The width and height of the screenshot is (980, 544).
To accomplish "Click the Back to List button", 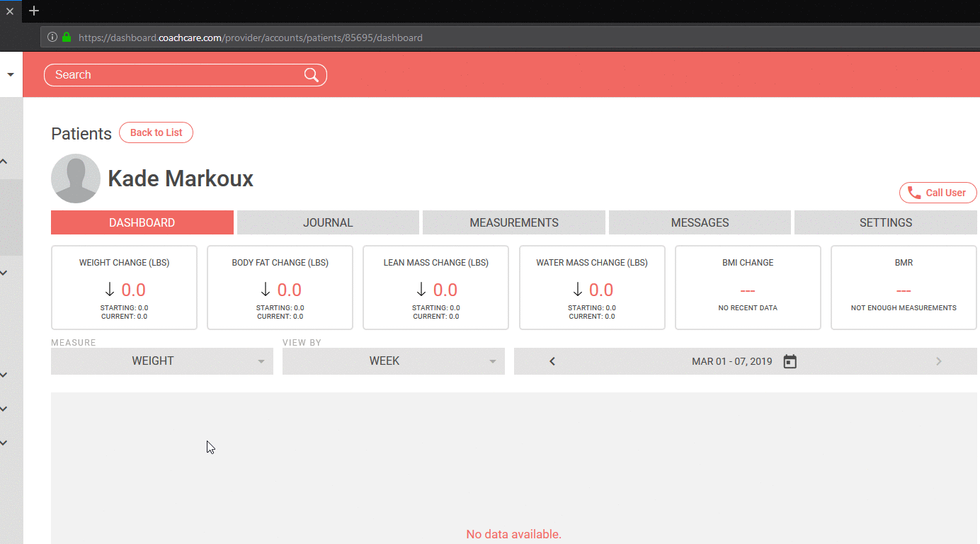I will coord(156,132).
